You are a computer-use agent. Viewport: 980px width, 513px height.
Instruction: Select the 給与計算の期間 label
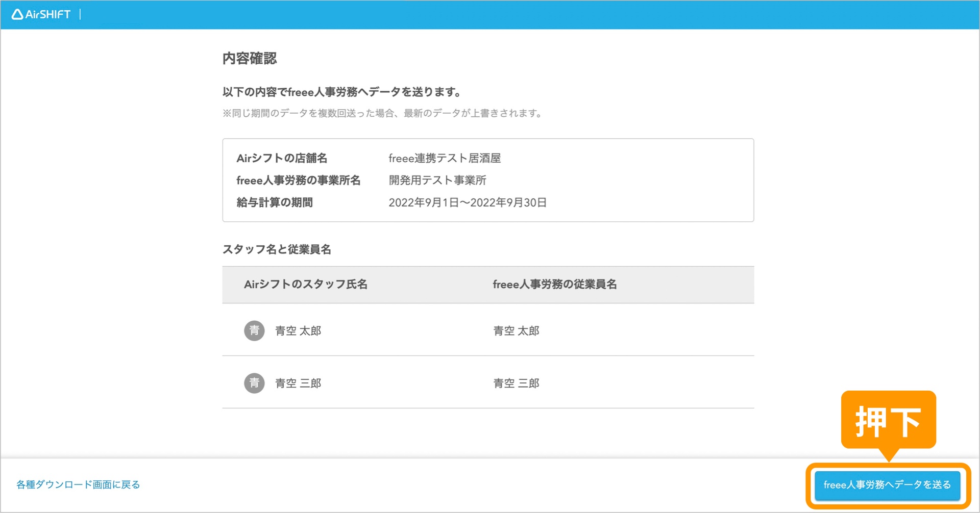[275, 202]
